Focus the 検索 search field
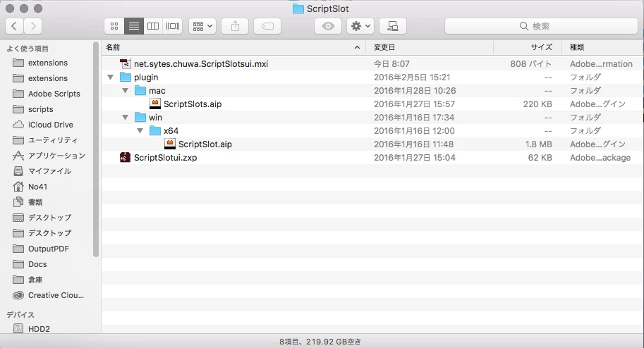Image resolution: width=644 pixels, height=348 pixels. 541,26
